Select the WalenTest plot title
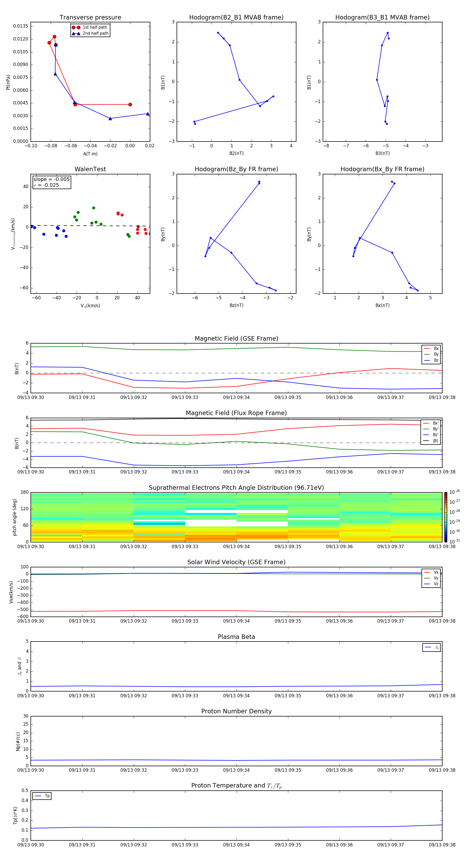The image size is (473, 868). click(90, 169)
